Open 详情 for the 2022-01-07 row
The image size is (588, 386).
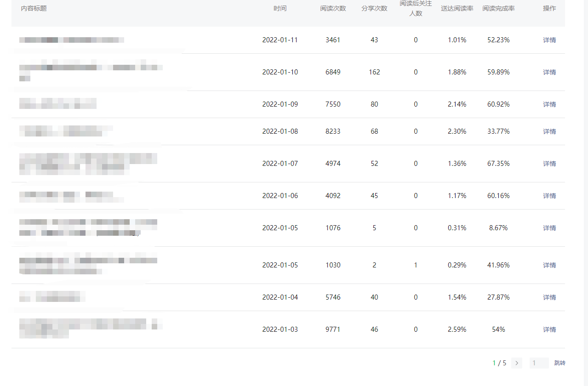coord(549,164)
